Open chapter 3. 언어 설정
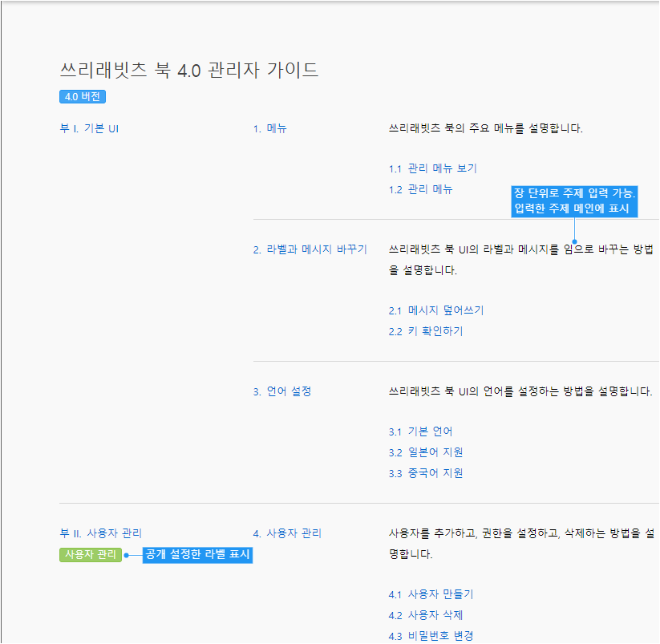 [x=282, y=391]
